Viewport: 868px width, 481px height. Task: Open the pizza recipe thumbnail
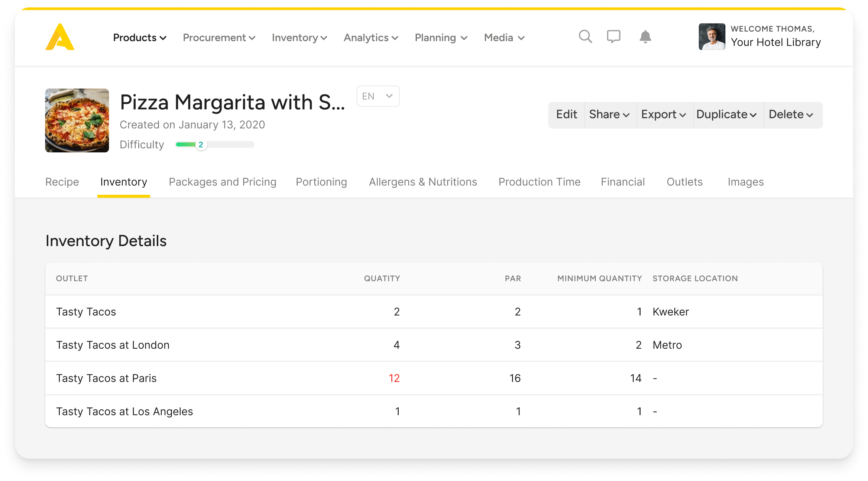77,120
